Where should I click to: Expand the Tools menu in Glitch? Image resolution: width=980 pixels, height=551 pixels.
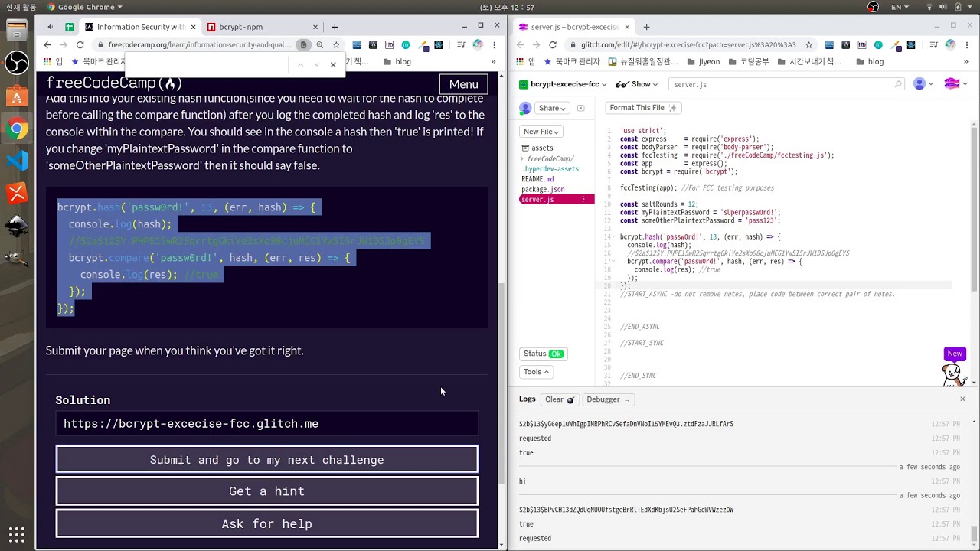tap(536, 372)
